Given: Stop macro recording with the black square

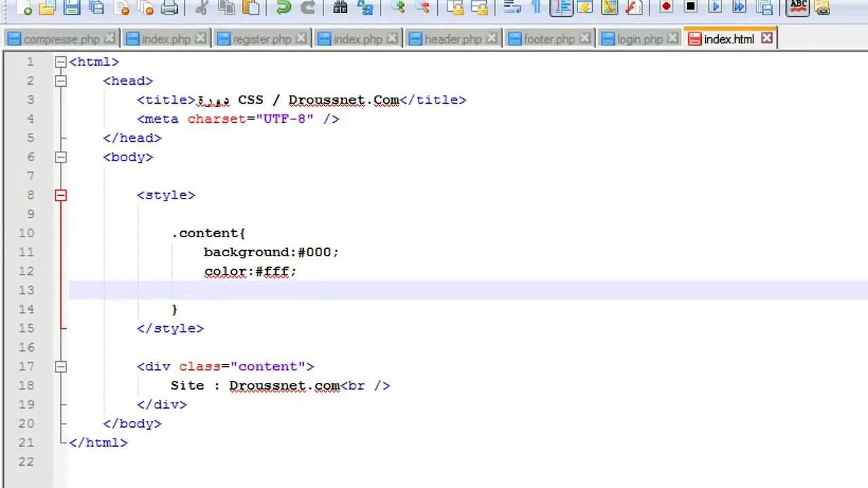Looking at the screenshot, I should tap(690, 7).
